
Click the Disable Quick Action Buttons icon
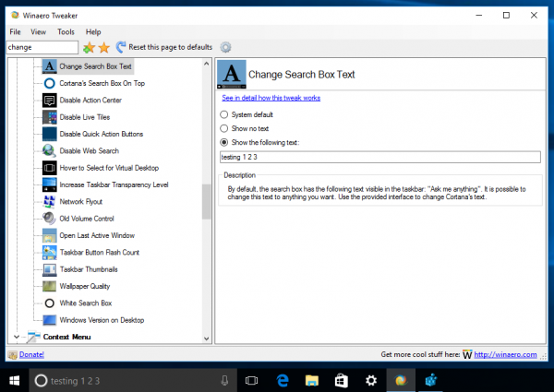(50, 134)
